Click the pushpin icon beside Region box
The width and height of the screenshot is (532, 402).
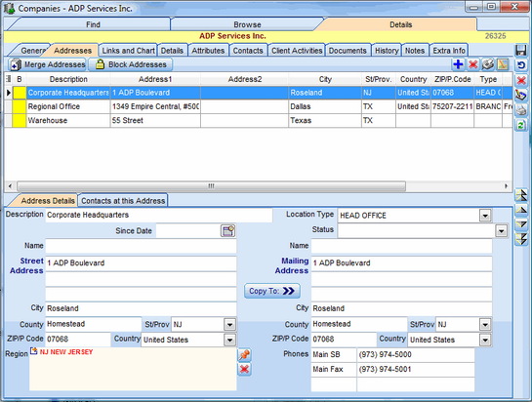244,355
